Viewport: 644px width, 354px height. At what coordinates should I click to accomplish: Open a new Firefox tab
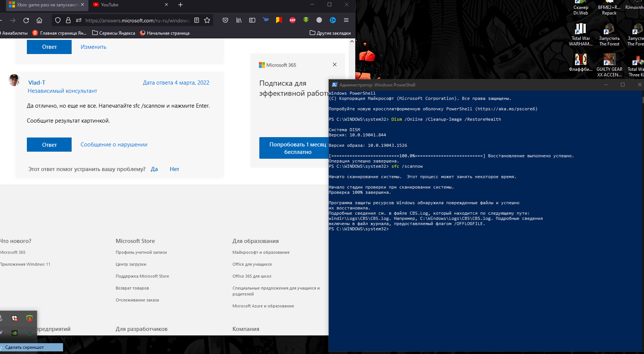(x=180, y=5)
